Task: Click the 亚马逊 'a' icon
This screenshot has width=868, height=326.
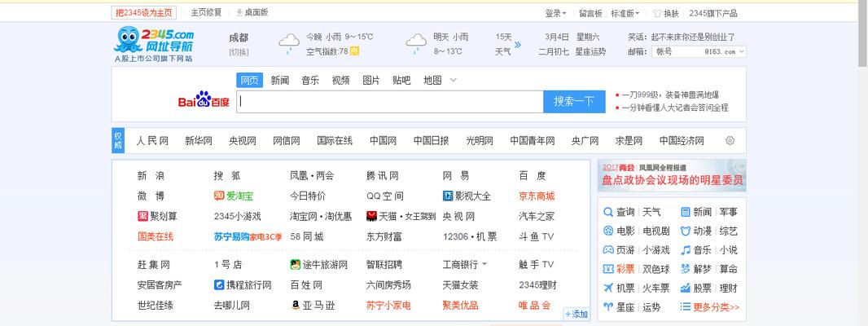Action: [x=295, y=305]
